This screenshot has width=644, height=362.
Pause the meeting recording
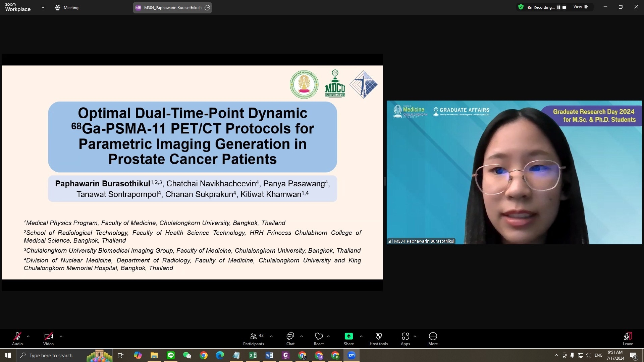tap(559, 7)
